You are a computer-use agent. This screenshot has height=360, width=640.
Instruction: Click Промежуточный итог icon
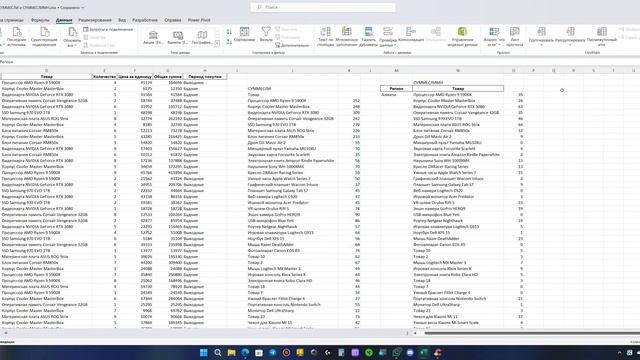[x=602, y=37]
